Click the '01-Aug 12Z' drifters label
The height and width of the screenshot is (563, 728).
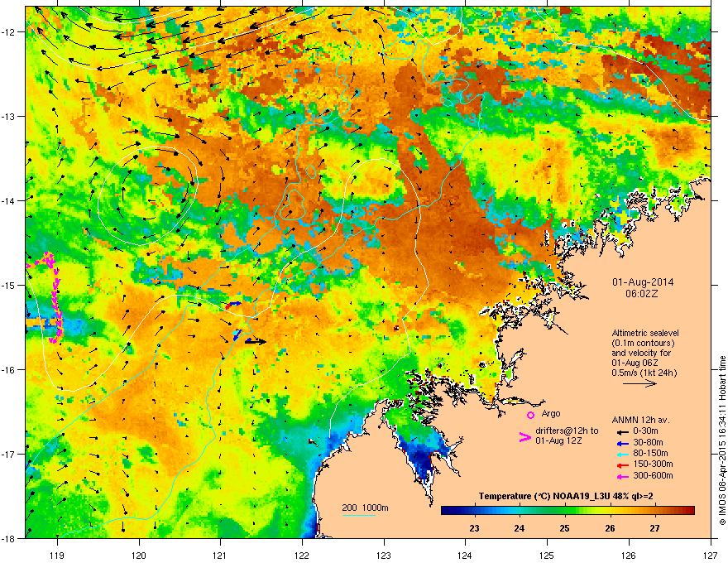coord(558,440)
